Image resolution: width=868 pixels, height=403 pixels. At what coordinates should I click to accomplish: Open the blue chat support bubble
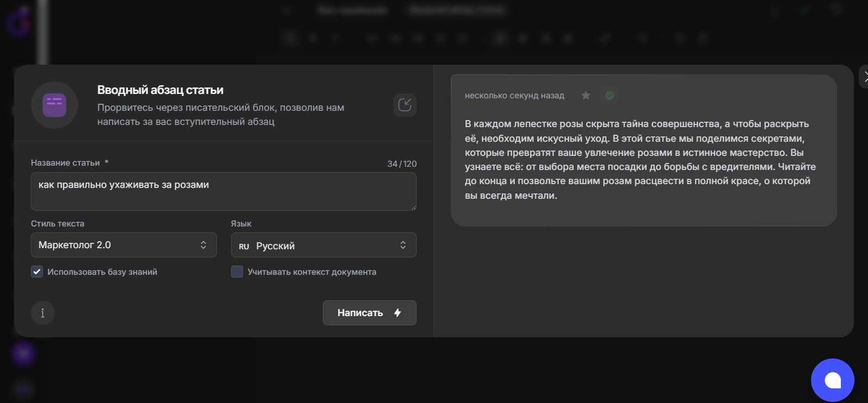(x=832, y=380)
